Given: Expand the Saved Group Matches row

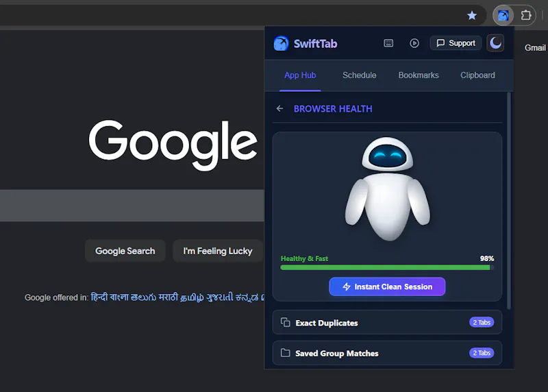Looking at the screenshot, I should click(387, 353).
